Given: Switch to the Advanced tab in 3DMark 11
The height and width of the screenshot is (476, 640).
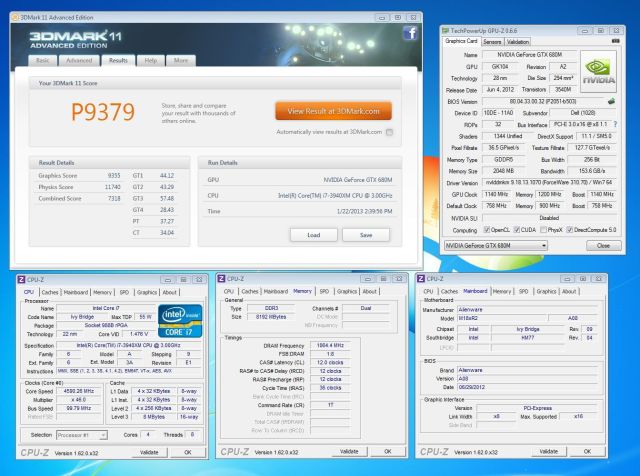Looking at the screenshot, I should pyautogui.click(x=79, y=60).
